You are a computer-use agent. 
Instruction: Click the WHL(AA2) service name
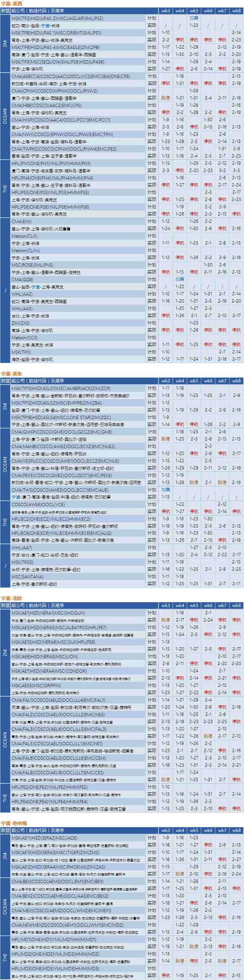(x=22, y=294)
